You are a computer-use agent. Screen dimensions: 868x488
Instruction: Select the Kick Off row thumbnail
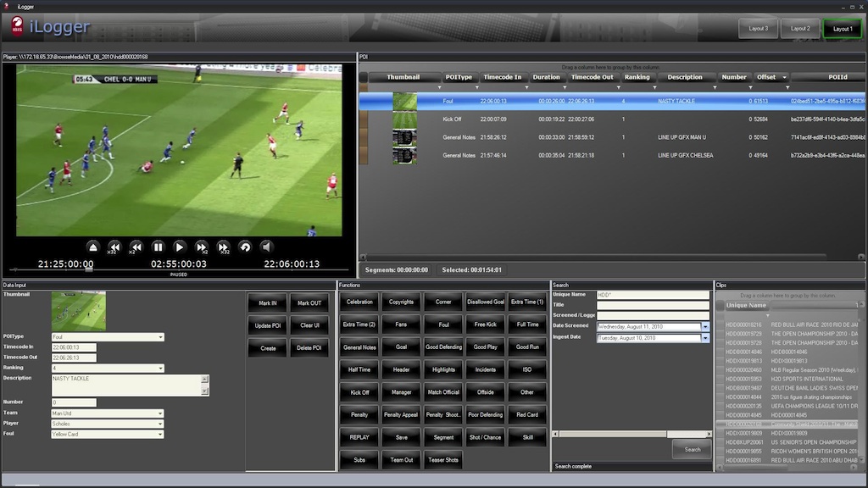point(404,119)
